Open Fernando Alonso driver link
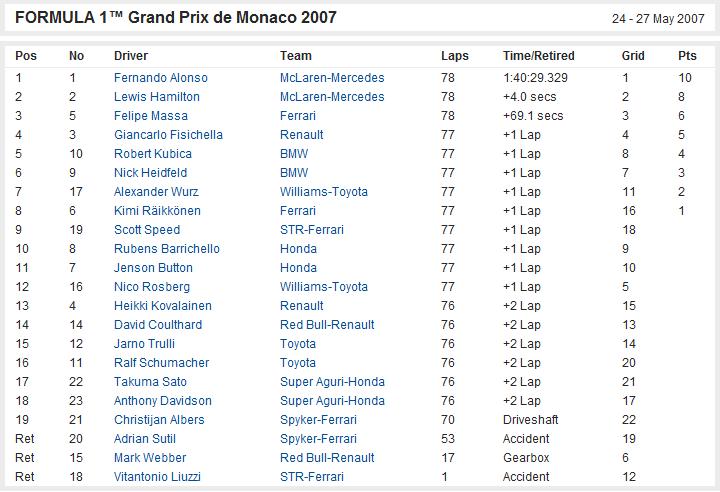This screenshot has height=492, width=720. pos(161,78)
